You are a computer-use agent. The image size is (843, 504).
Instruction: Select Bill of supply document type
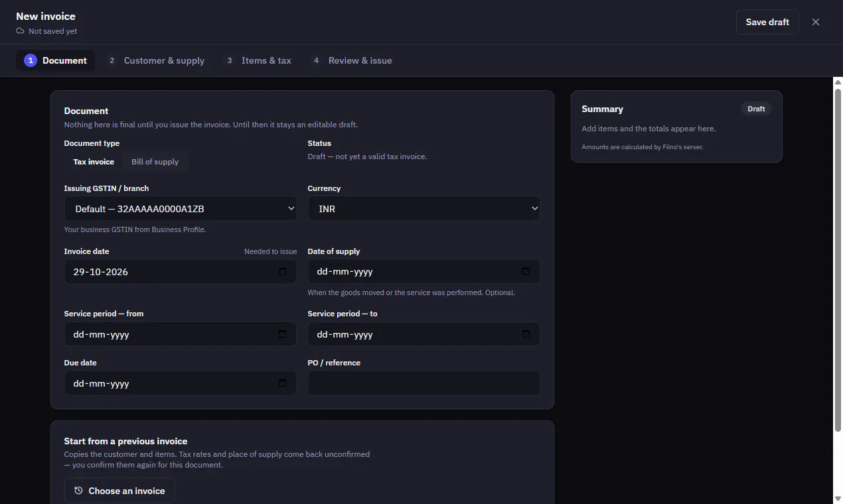[x=155, y=162]
